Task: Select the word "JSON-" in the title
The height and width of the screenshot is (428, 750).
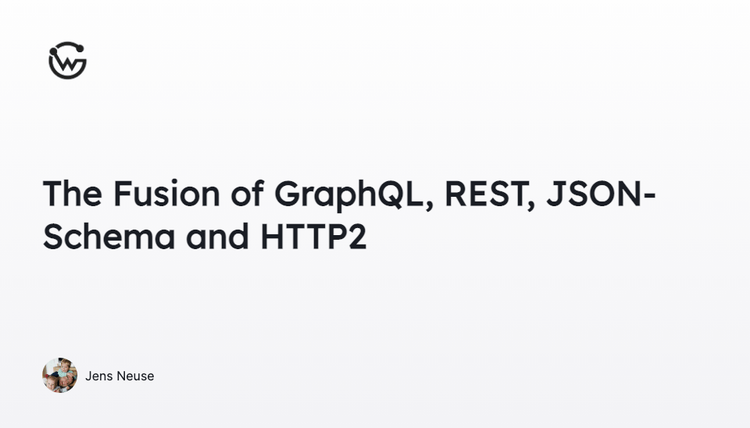Action: click(597, 193)
